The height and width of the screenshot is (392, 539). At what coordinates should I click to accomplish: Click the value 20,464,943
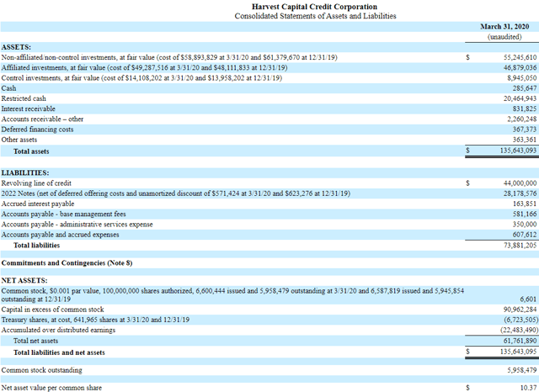[520, 98]
